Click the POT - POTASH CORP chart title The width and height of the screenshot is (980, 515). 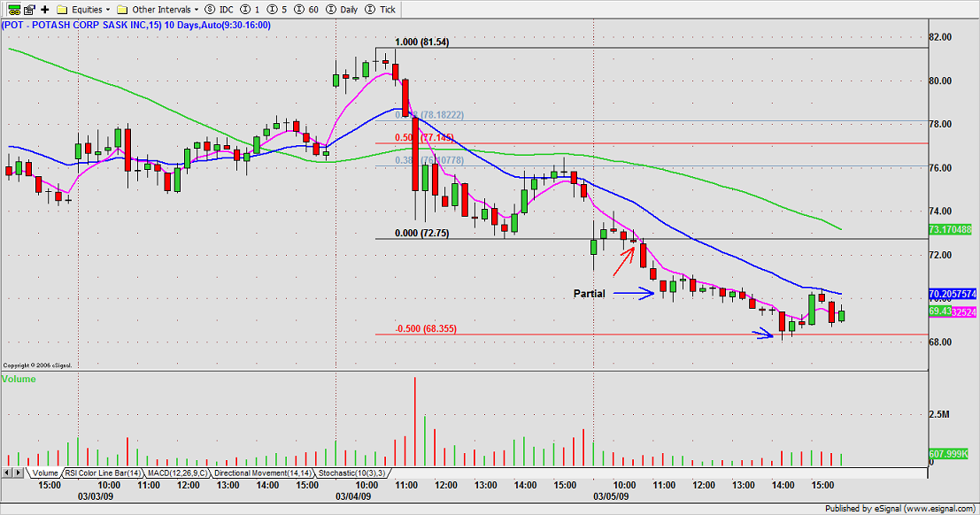(136, 25)
